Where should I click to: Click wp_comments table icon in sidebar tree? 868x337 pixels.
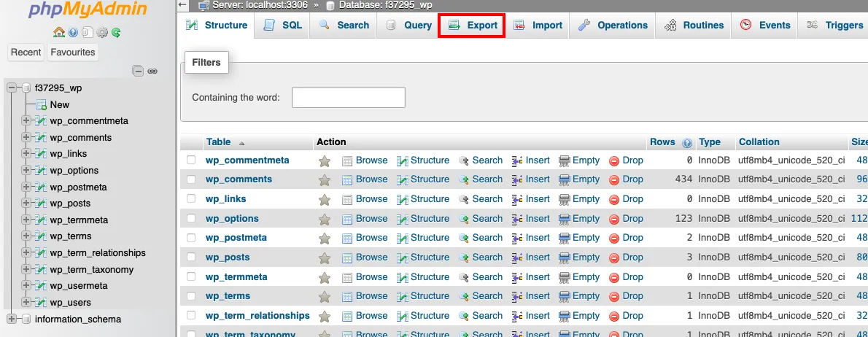(40, 137)
